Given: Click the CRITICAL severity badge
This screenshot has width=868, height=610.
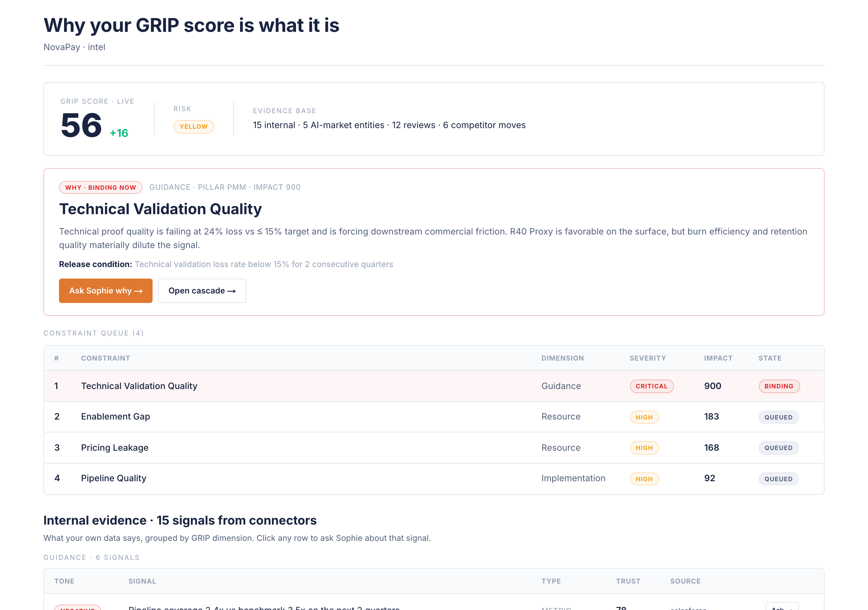Looking at the screenshot, I should point(651,386).
